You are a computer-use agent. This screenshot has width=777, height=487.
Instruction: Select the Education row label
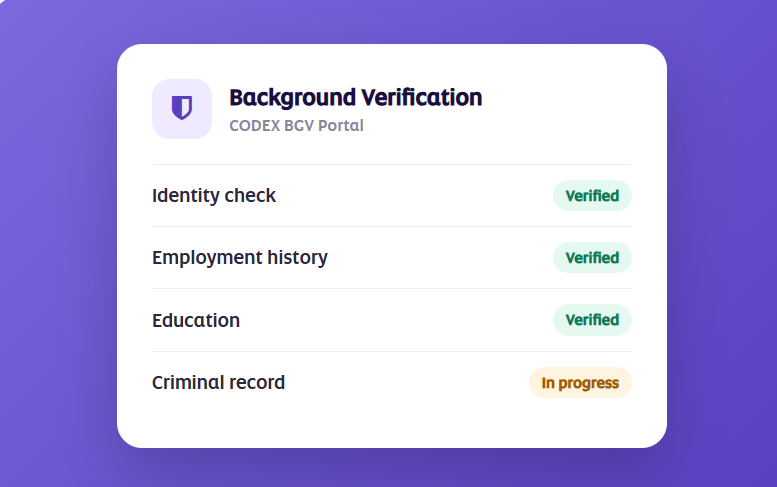(196, 321)
